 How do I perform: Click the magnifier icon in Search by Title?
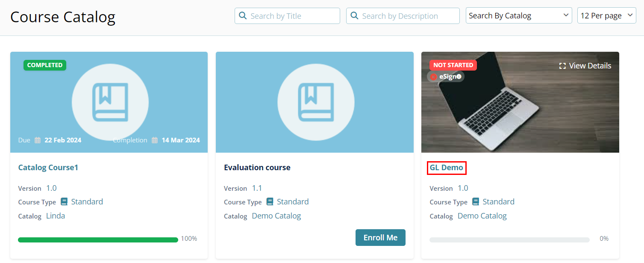click(x=243, y=16)
